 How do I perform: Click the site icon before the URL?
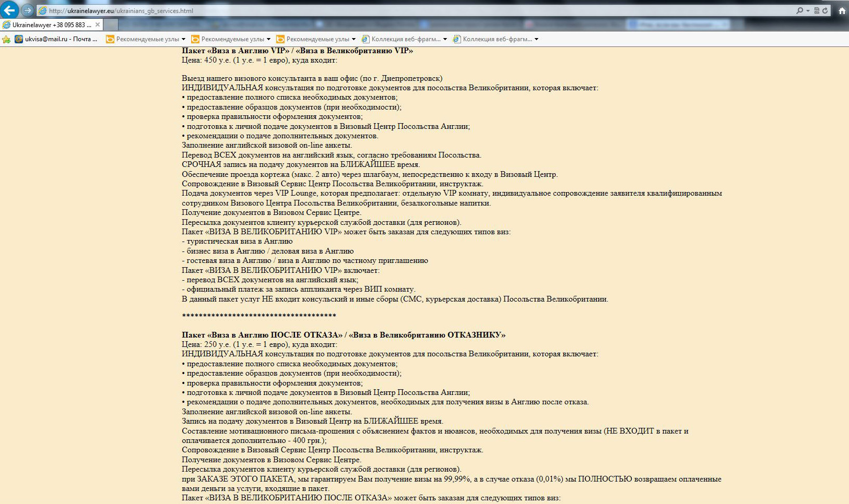coord(43,10)
